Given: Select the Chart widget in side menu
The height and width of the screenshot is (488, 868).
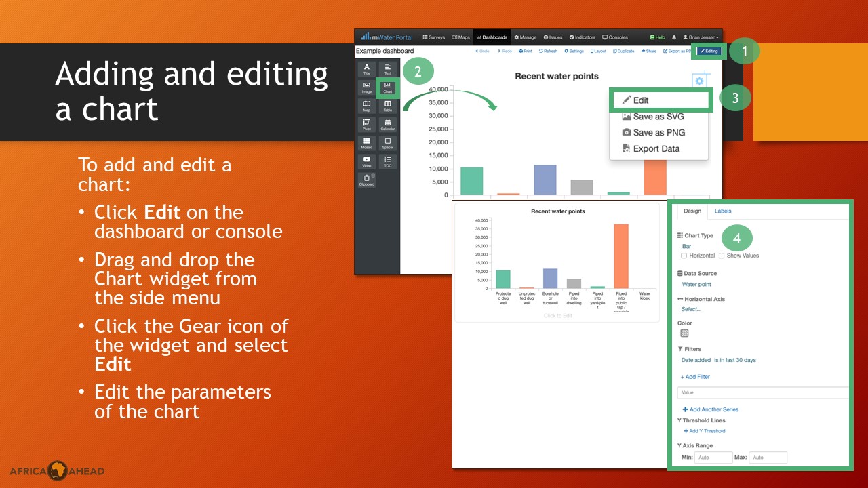Looking at the screenshot, I should [388, 87].
